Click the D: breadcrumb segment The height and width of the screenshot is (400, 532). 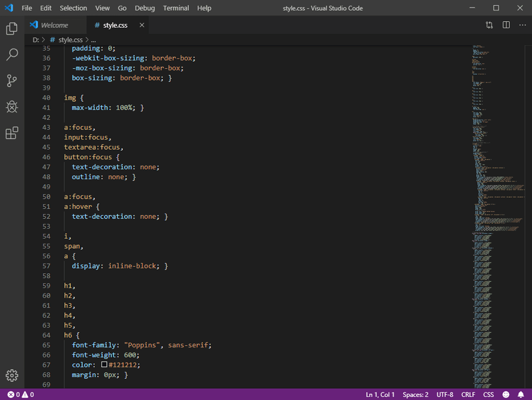[36, 40]
